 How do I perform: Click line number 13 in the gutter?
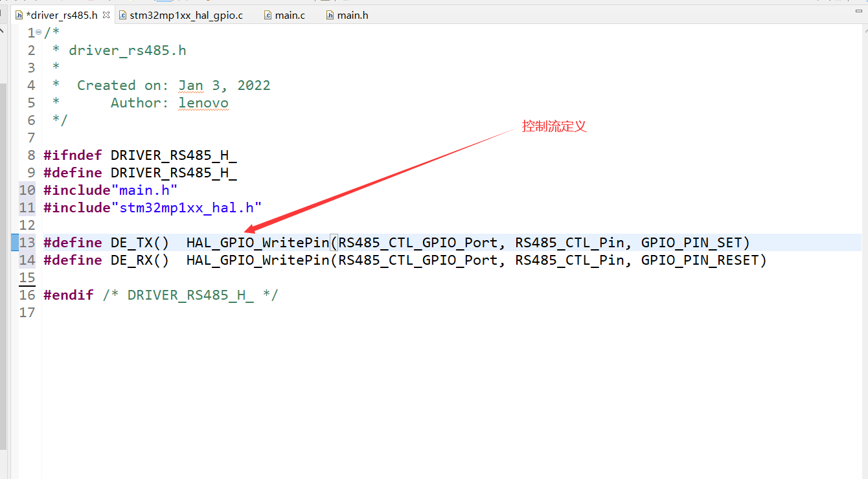pos(27,242)
